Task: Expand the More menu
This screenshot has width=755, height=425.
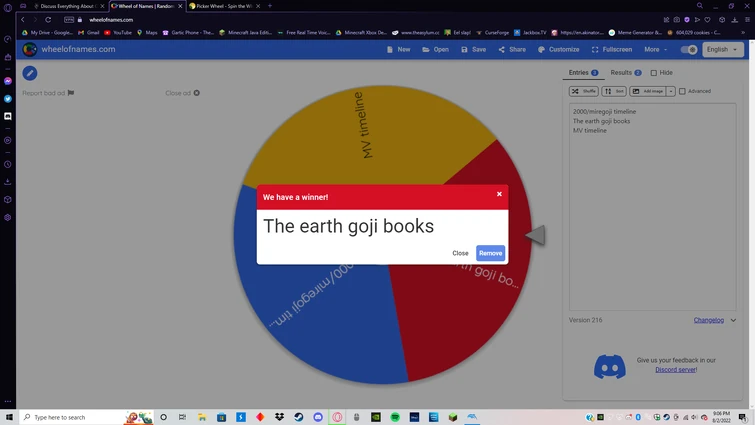Action: pyautogui.click(x=655, y=50)
